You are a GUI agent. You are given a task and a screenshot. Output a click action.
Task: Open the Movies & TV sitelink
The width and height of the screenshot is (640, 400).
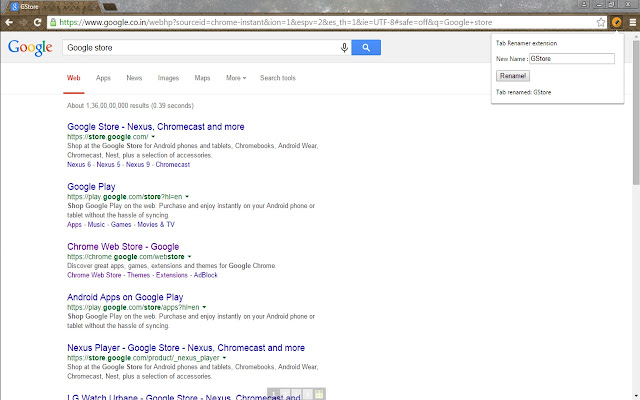[x=156, y=224]
